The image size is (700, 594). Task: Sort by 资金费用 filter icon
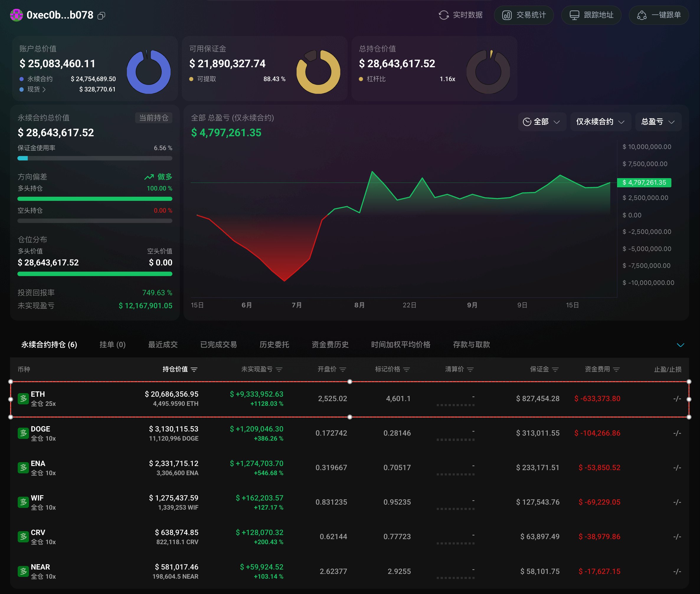[616, 369]
